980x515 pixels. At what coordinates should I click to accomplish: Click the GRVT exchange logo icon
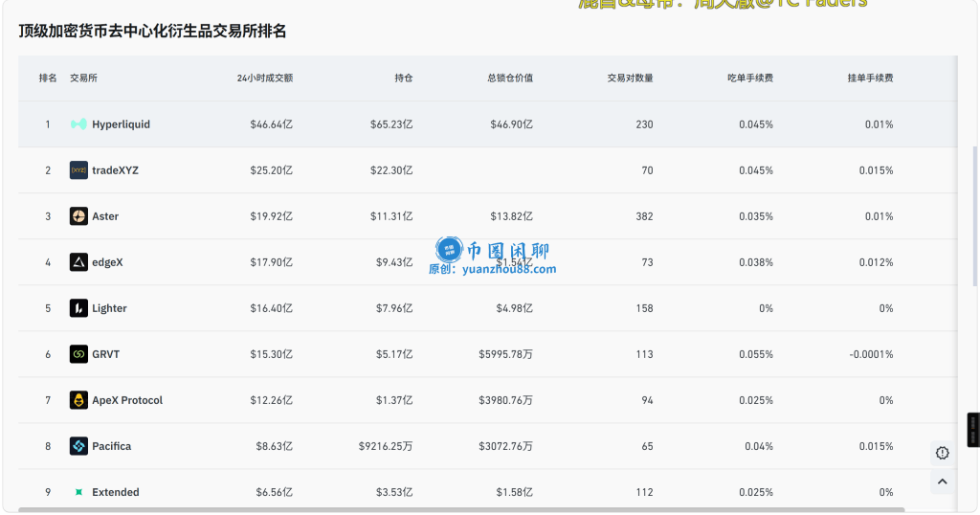pos(78,354)
